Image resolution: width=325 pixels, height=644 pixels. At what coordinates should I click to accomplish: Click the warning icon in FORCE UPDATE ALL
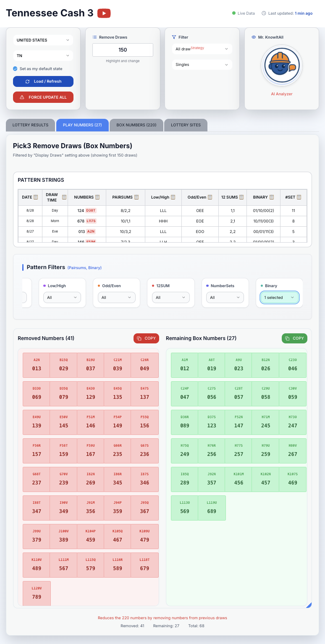(22, 97)
